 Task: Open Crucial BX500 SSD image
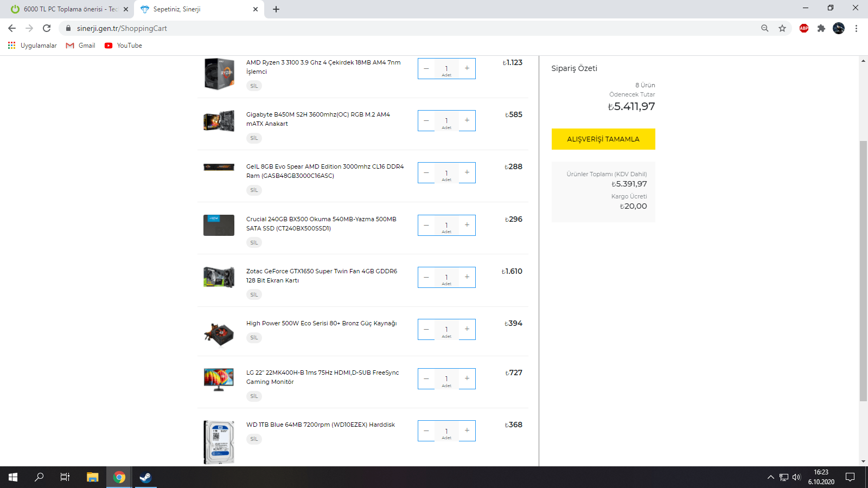(219, 225)
